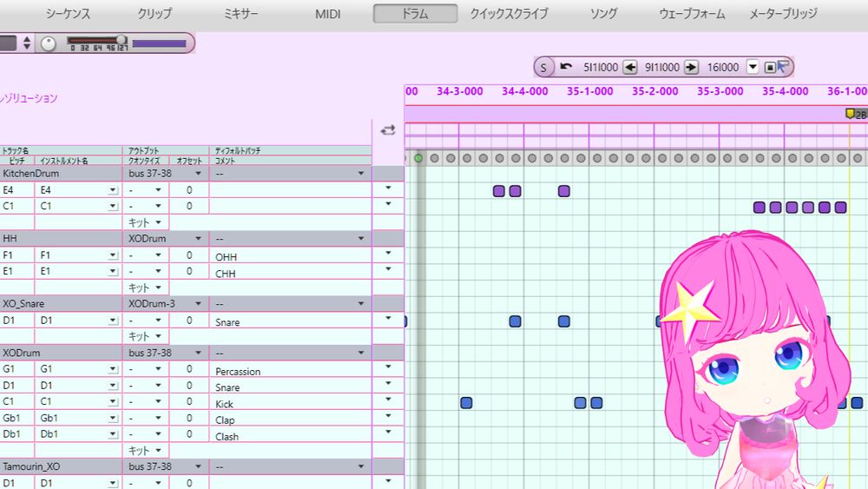Open the ウェーブフォーム tab
This screenshot has width=868, height=489.
[x=692, y=13]
